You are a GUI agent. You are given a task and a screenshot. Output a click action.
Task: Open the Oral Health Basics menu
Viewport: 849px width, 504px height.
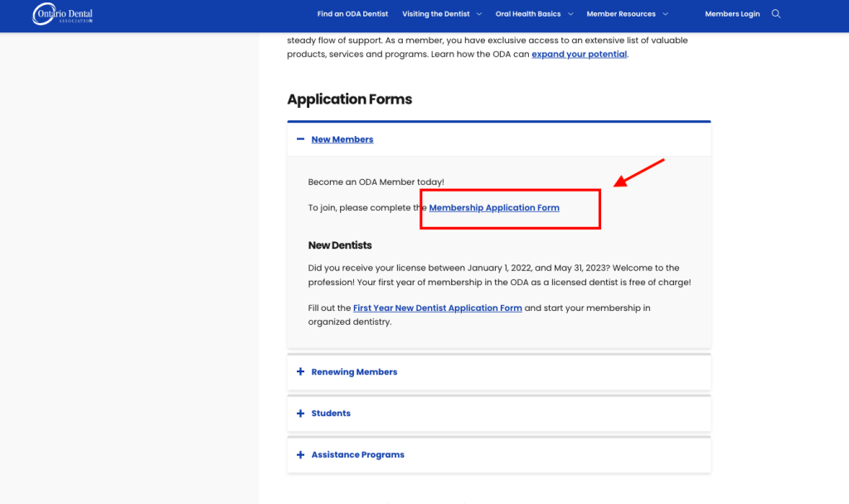(528, 14)
